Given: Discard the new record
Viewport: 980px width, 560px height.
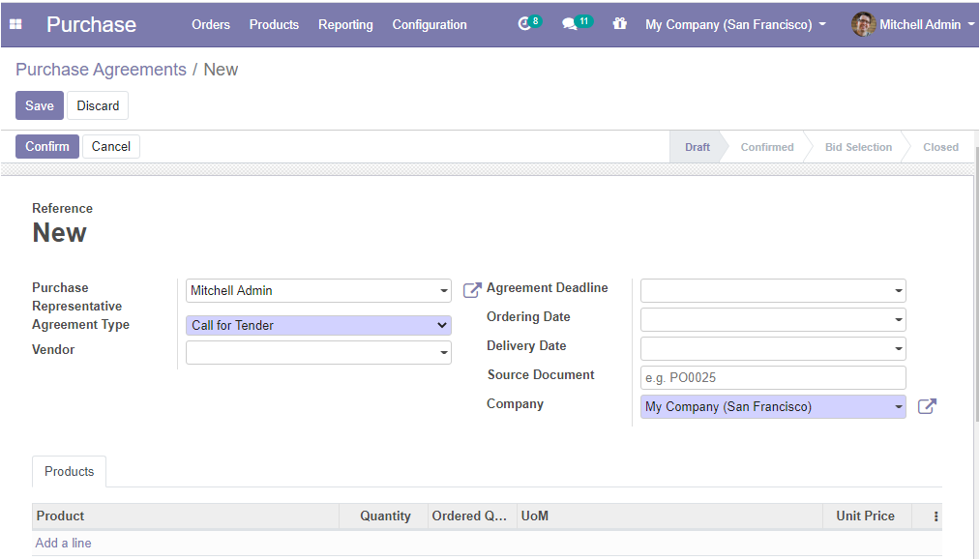Looking at the screenshot, I should (x=98, y=105).
